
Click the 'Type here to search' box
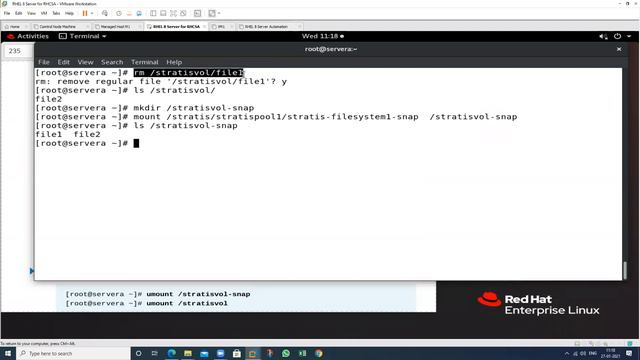73,353
